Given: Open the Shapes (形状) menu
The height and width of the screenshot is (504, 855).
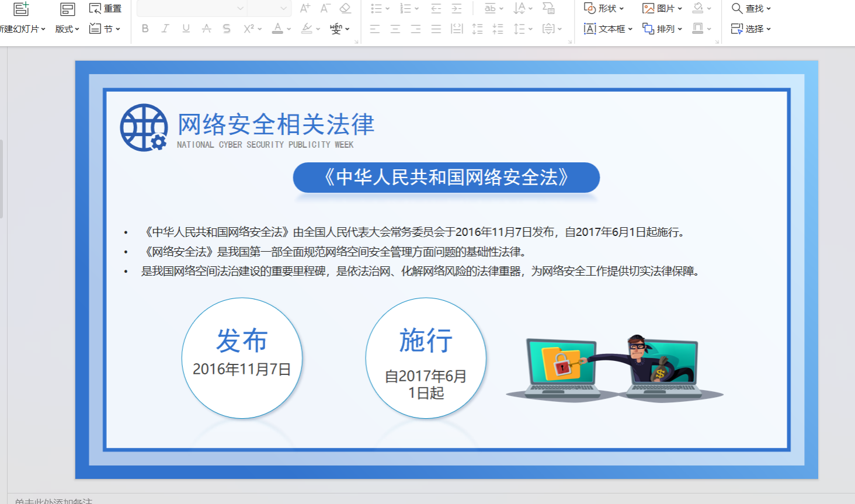Looking at the screenshot, I should point(604,8).
